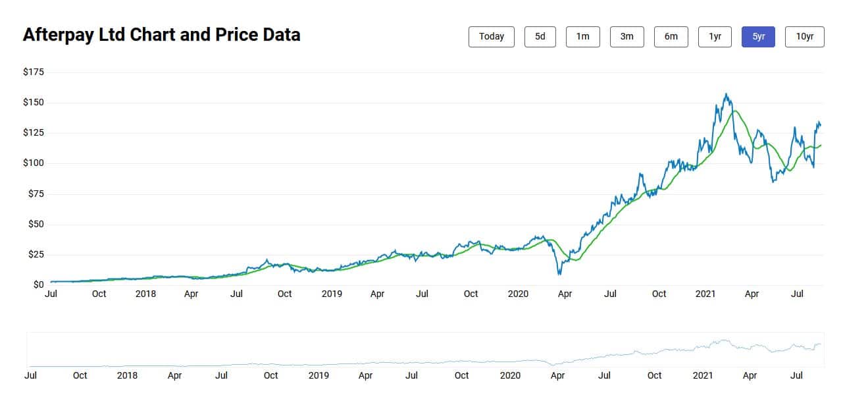Screen dimensions: 868x403
Task: Click the 2020 label on main x-axis
Action: click(519, 294)
